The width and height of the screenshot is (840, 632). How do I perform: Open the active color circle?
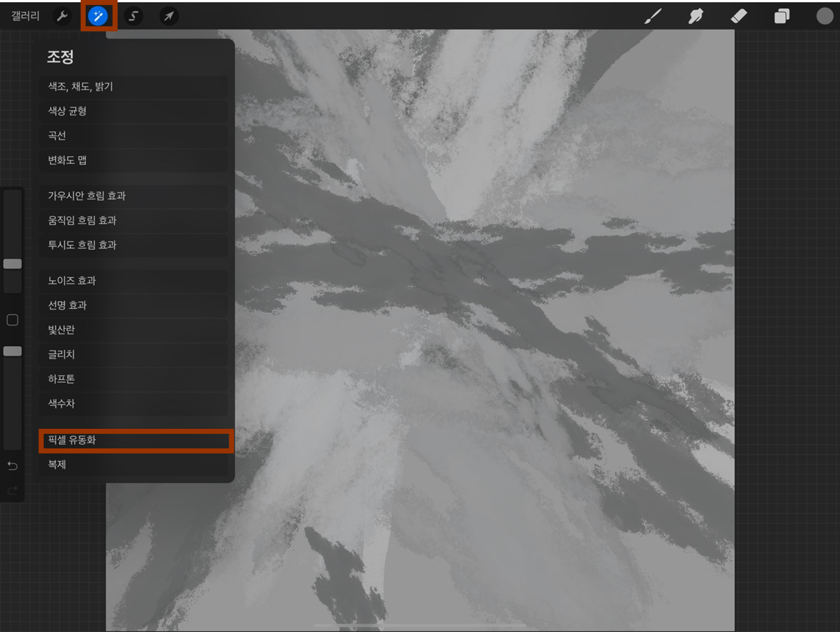824,16
